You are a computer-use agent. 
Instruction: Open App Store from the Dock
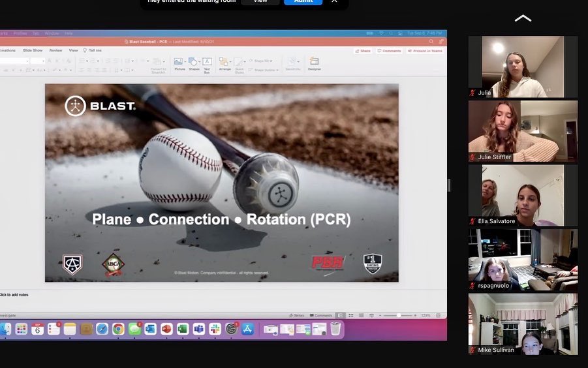(247, 329)
